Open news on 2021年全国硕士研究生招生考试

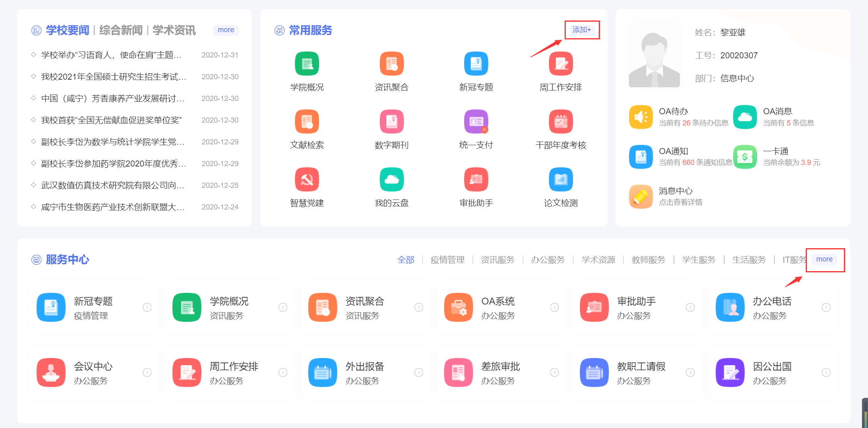click(114, 77)
